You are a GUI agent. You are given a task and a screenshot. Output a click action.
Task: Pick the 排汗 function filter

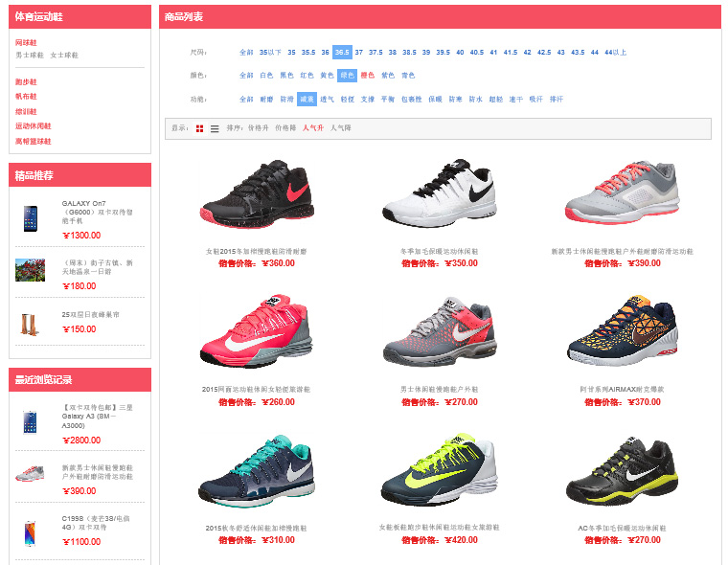tap(557, 99)
